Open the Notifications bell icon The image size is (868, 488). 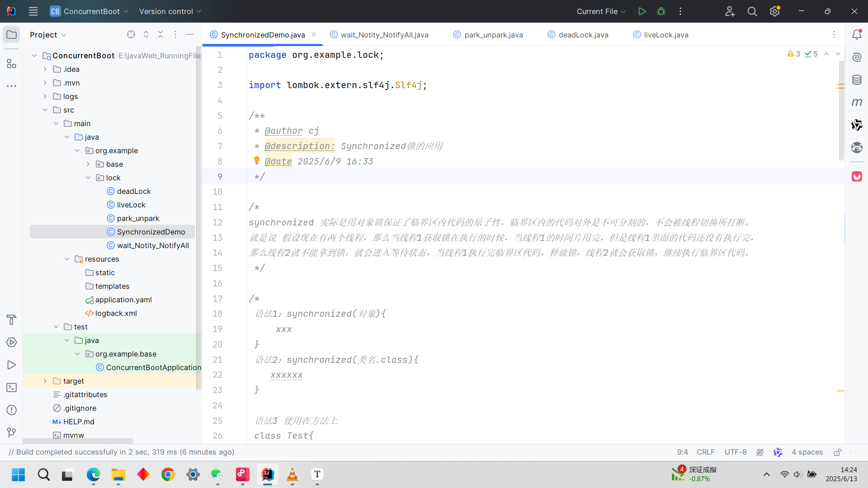(x=857, y=35)
